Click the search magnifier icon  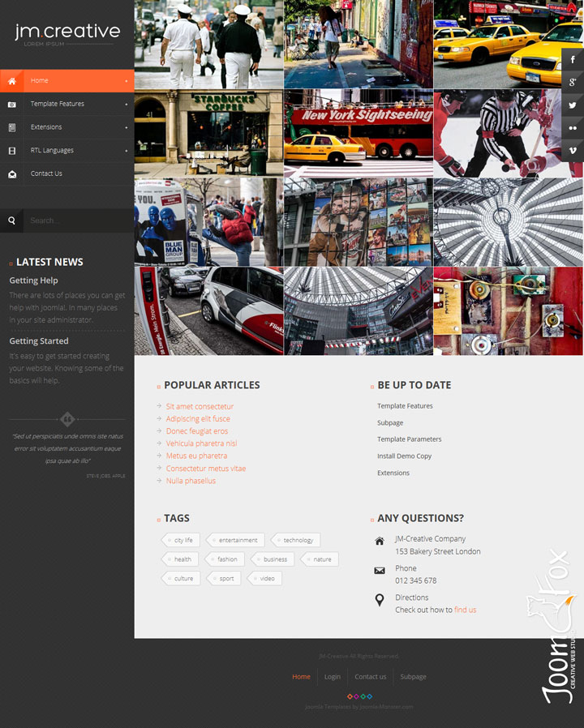click(11, 221)
